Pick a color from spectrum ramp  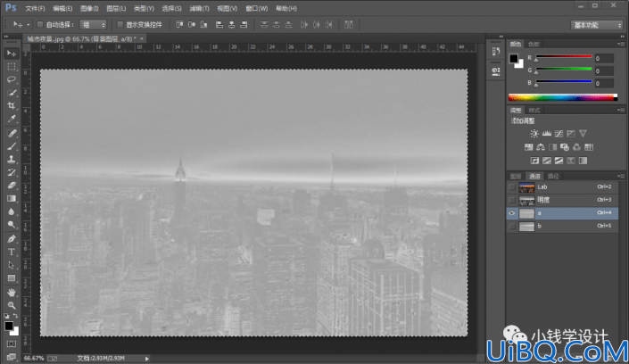click(563, 97)
